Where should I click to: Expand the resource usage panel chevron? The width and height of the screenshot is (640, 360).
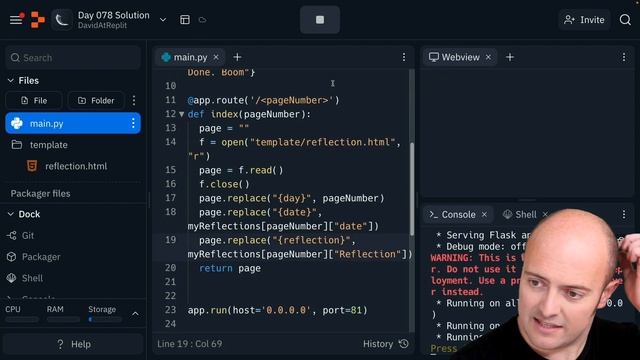(135, 314)
